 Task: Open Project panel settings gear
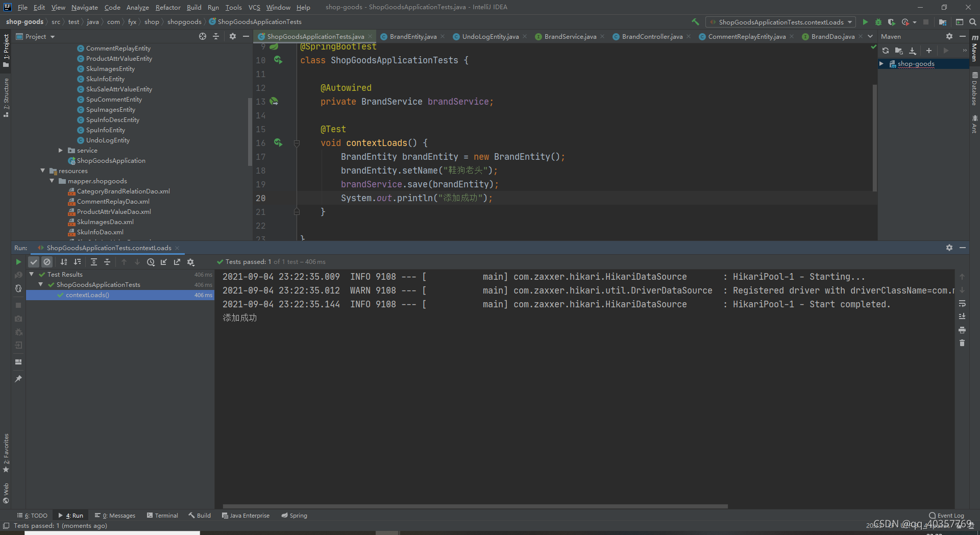coord(233,36)
